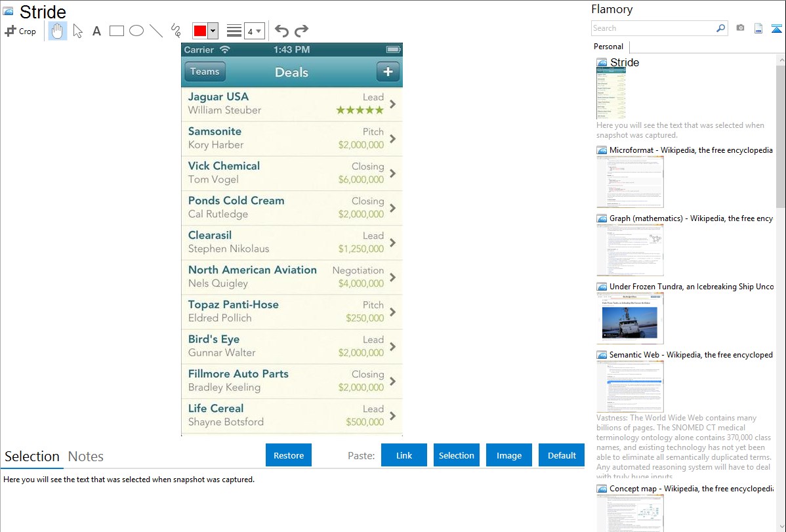Image resolution: width=786 pixels, height=532 pixels.
Task: Select the freehand scribble tool
Action: point(176,31)
